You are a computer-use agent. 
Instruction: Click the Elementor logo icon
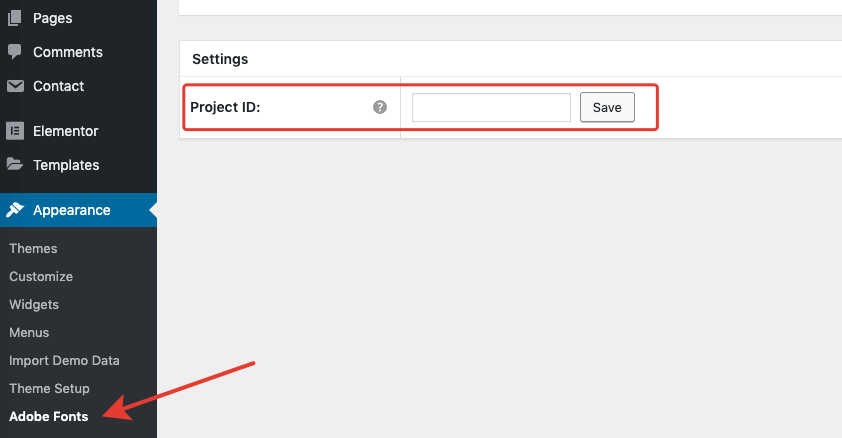pyautogui.click(x=15, y=131)
